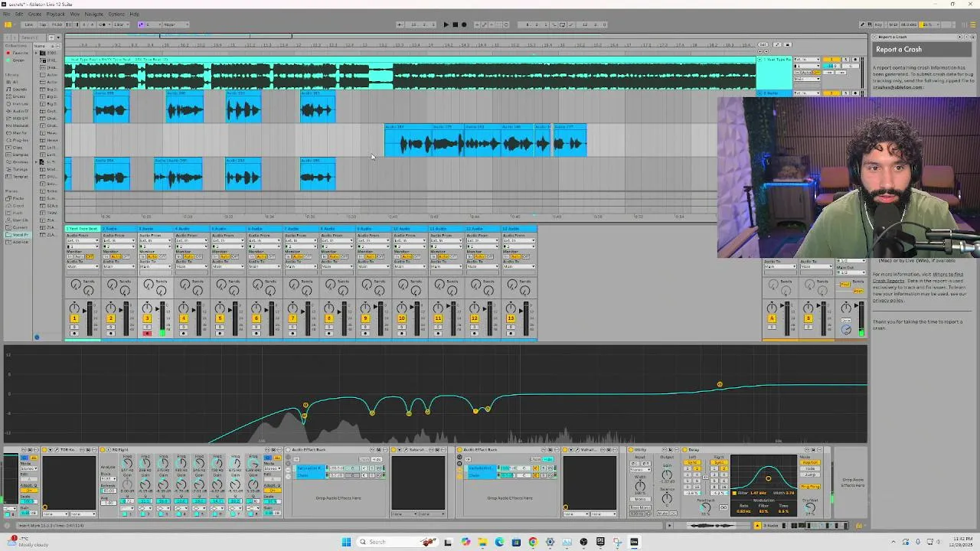Open the Windows Start menu
This screenshot has height=551, width=980.
(x=346, y=542)
